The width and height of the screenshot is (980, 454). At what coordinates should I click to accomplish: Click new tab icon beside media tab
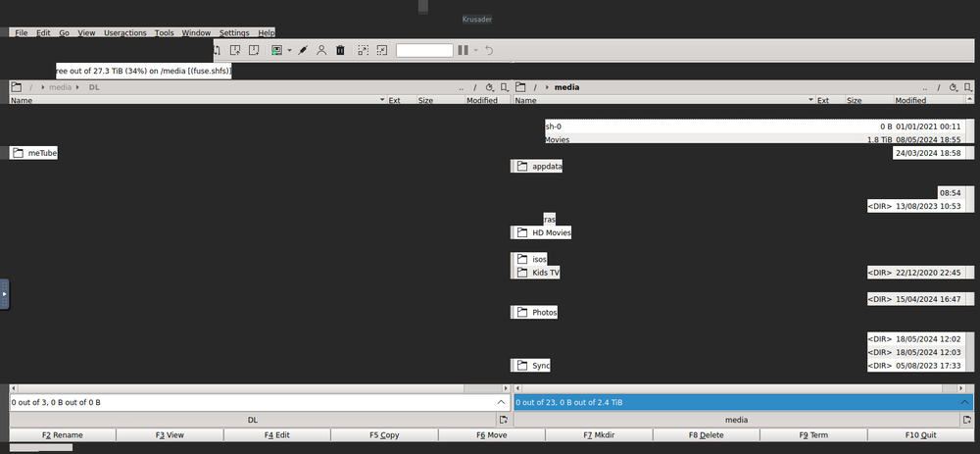(967, 420)
